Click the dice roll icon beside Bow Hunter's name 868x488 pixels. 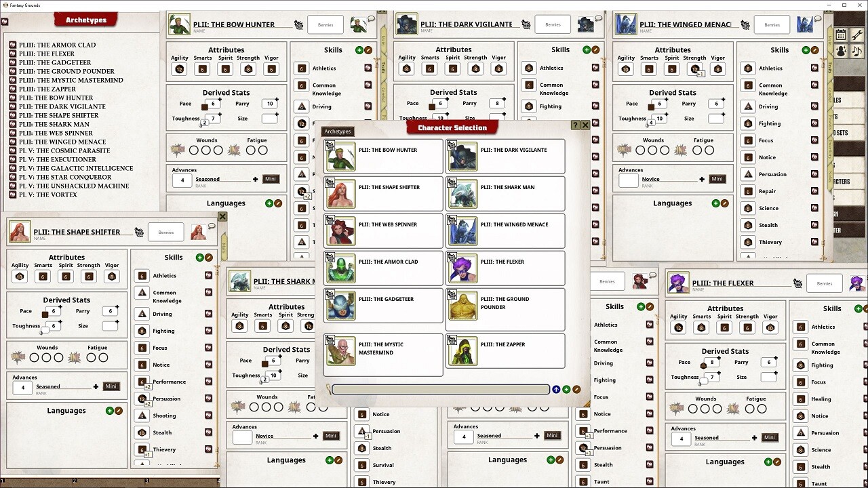click(299, 25)
